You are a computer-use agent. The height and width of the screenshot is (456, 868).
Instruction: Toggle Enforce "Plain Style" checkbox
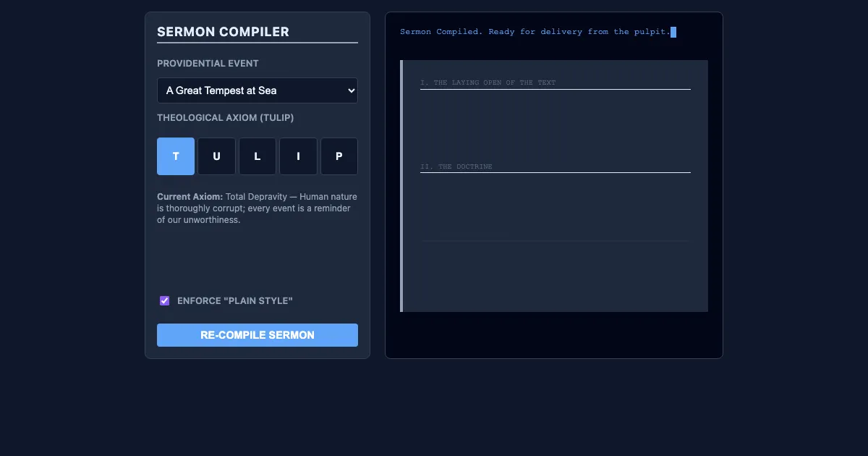165,300
